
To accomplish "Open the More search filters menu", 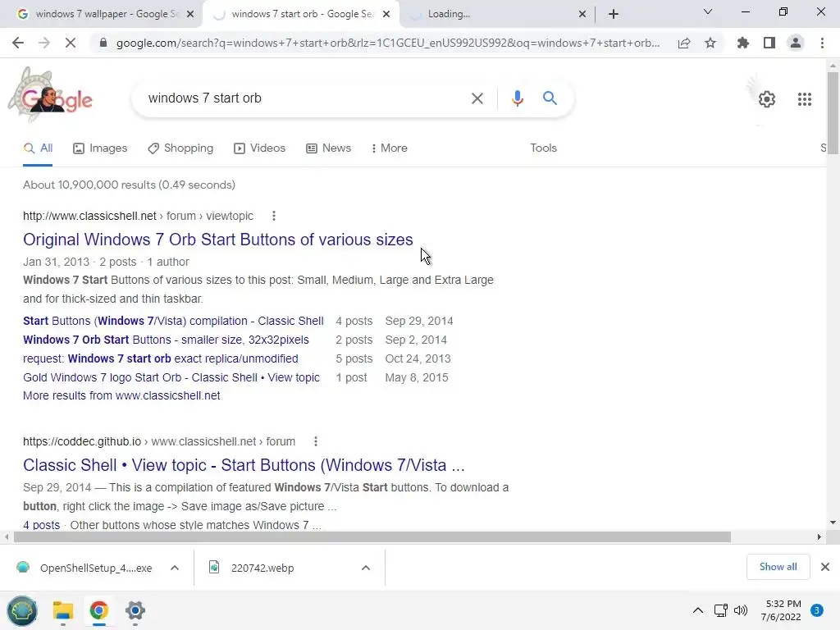I will 389,148.
